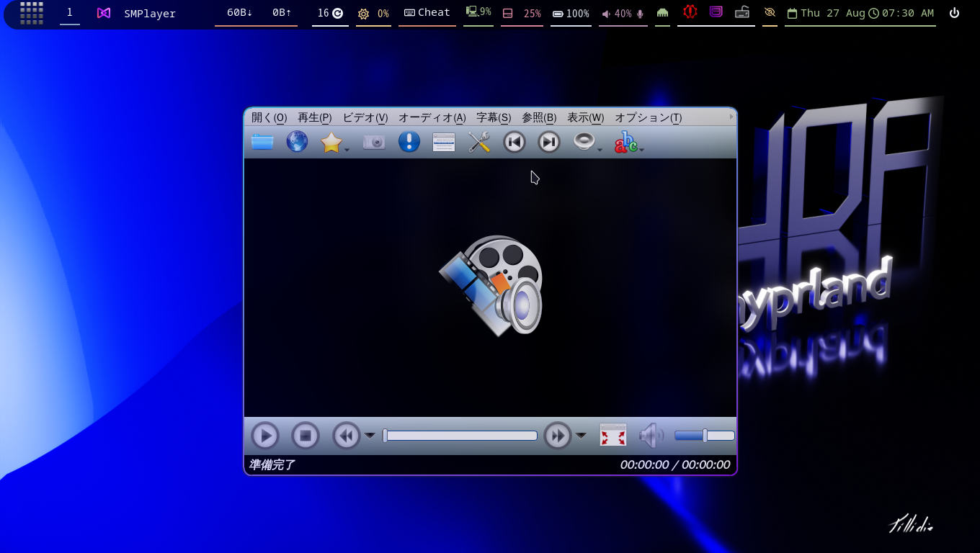
Task: Click the date Thu 27 Aug
Action: pos(826,13)
